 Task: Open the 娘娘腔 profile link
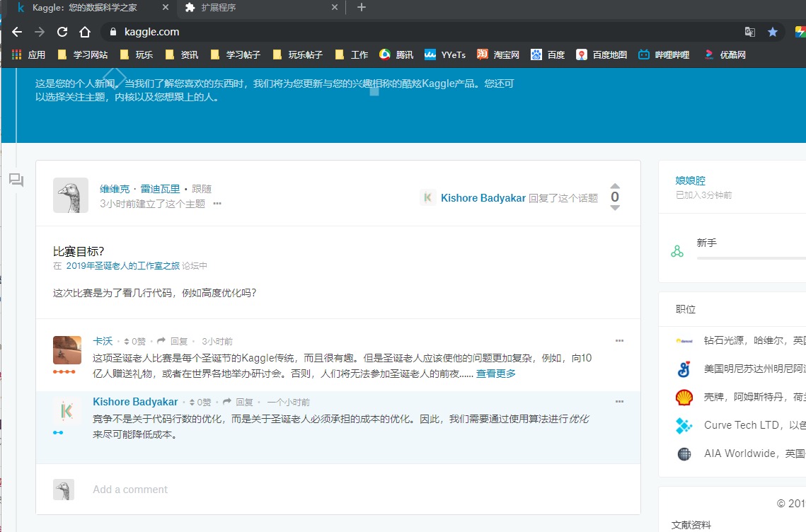pos(690,180)
